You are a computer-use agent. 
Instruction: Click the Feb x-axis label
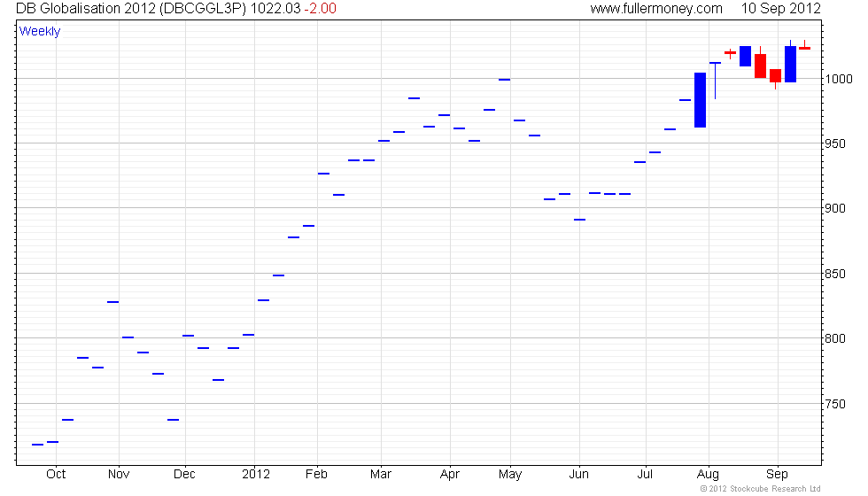[x=317, y=475]
